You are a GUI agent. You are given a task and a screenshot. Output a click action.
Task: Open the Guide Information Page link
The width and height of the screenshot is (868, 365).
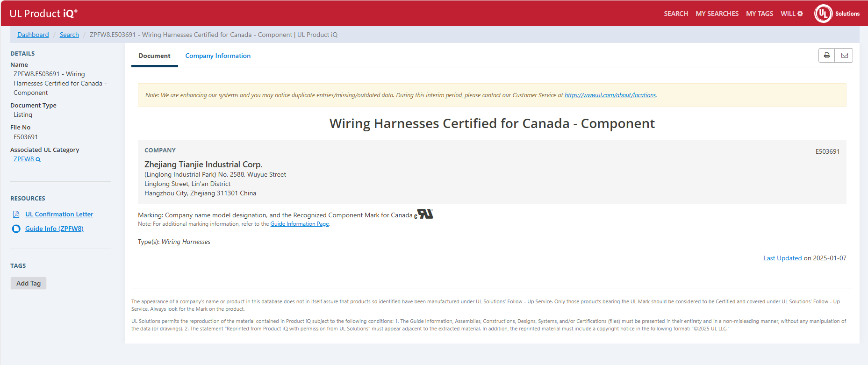tap(299, 224)
